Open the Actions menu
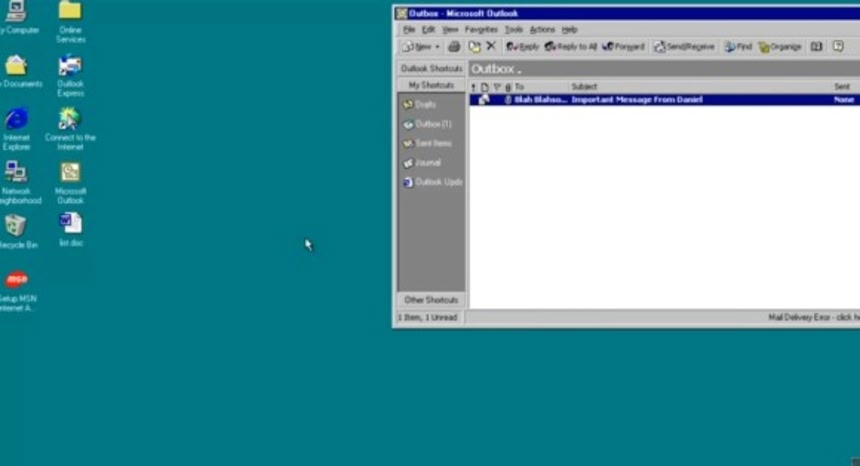This screenshot has width=860, height=466. point(541,30)
